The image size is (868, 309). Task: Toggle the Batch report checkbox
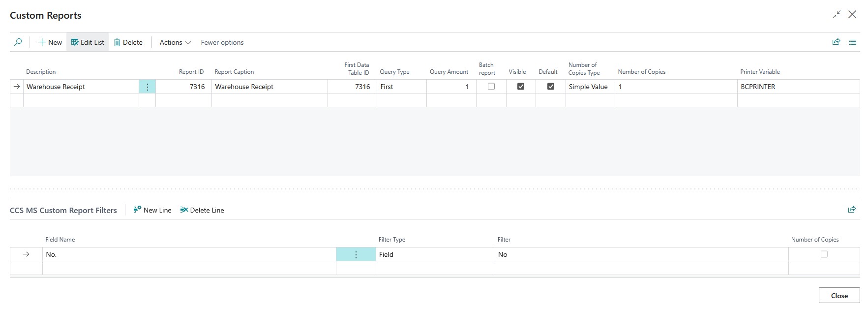point(491,87)
